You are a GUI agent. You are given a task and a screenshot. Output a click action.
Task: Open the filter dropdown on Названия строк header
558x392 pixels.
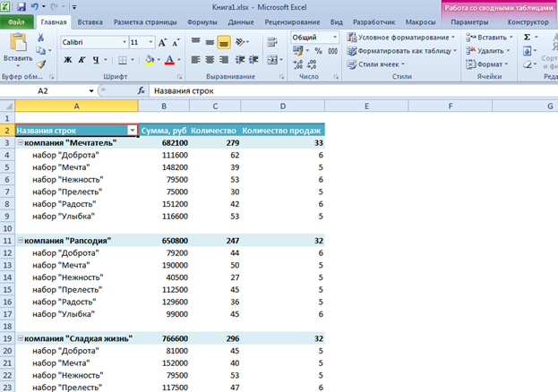[133, 131]
